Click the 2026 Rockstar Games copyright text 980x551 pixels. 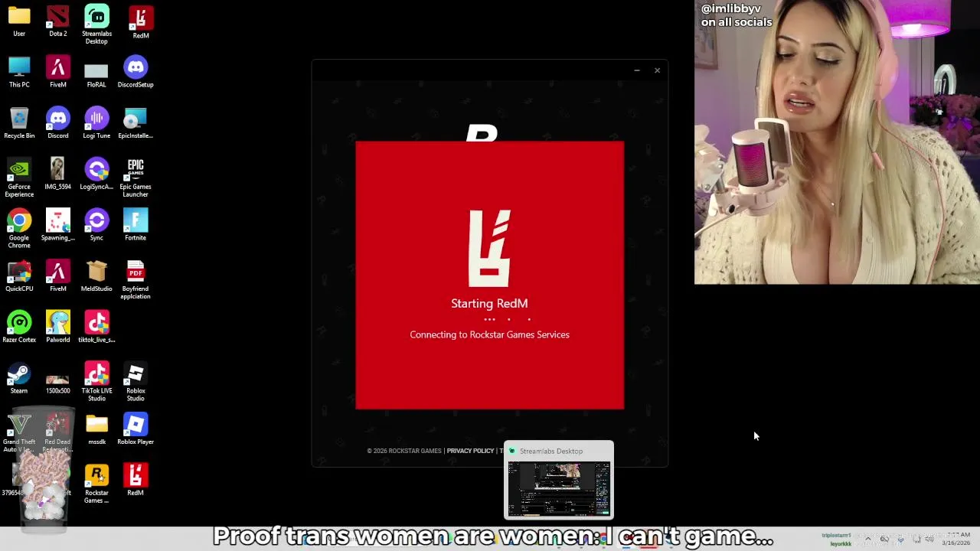[x=404, y=451]
